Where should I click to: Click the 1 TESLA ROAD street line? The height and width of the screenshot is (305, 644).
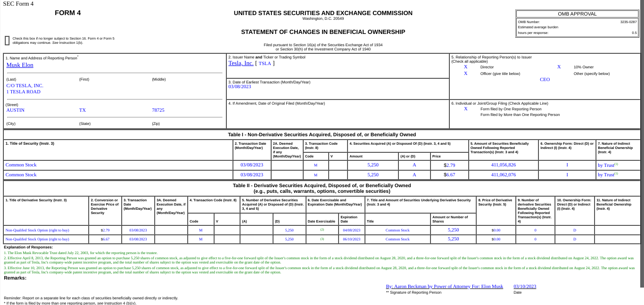pos(24,92)
